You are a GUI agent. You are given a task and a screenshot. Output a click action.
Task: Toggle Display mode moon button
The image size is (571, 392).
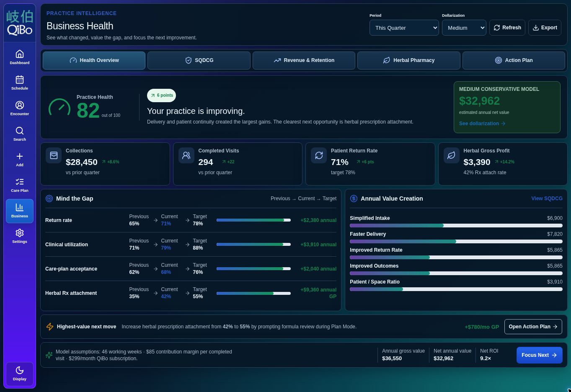(20, 374)
